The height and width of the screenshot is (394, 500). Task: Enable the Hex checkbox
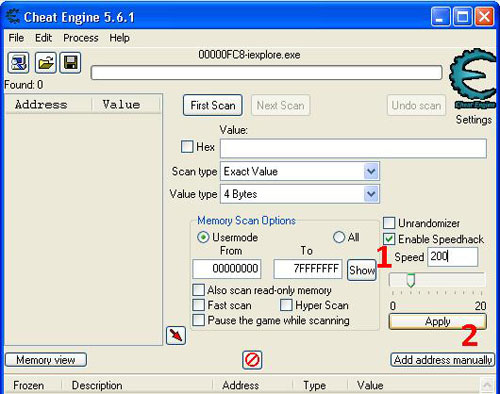coord(187,147)
